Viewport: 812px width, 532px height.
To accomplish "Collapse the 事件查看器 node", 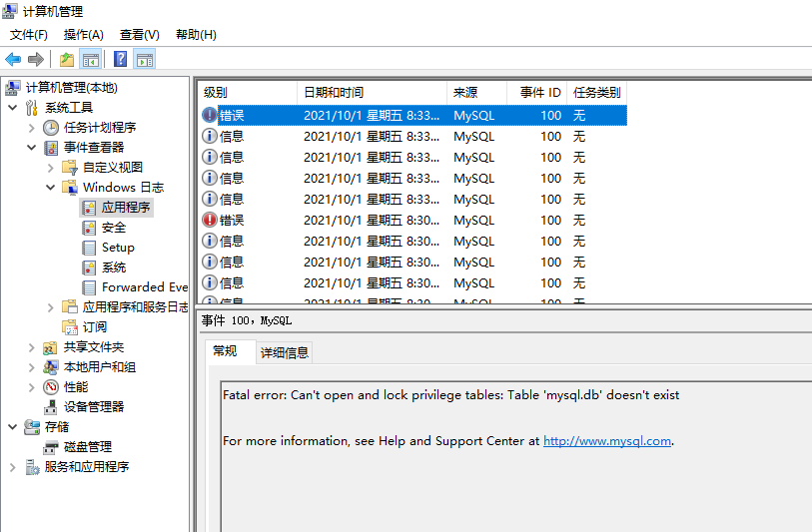I will [32, 148].
